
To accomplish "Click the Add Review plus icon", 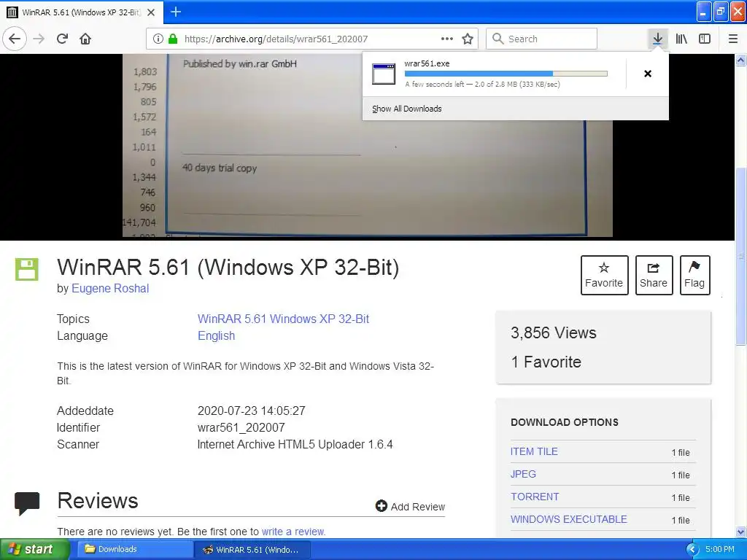I will tap(381, 506).
